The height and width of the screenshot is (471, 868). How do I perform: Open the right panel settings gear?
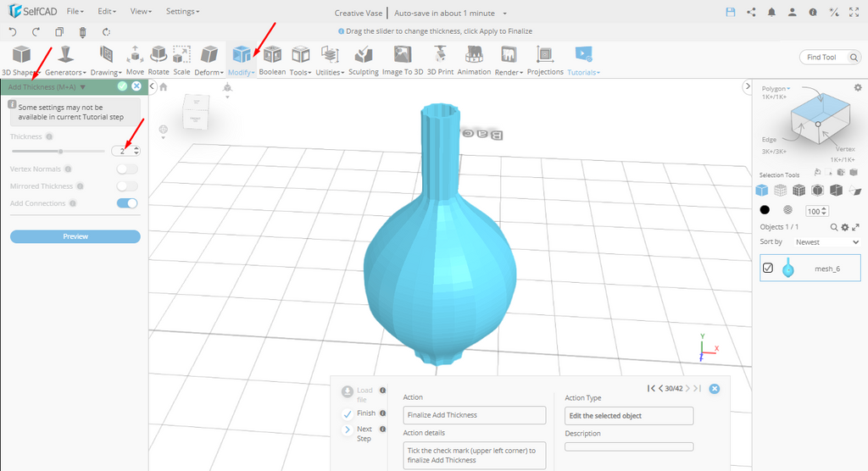click(x=858, y=87)
